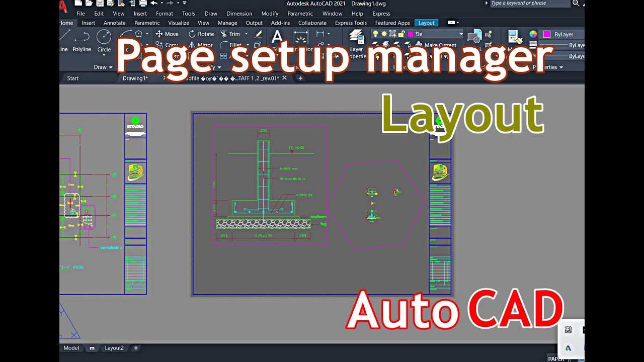This screenshot has height=362, width=644.
Task: Select the Polygon tool icon
Action: pyautogui.click(x=138, y=34)
